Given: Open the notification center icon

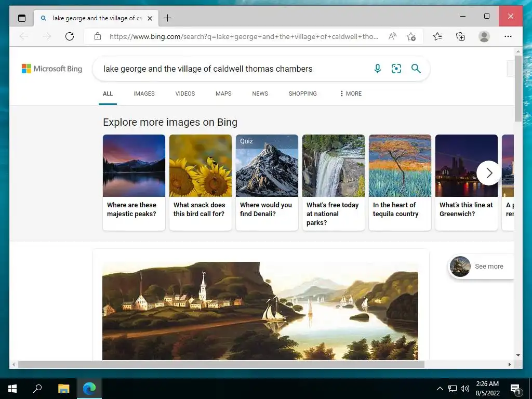Looking at the screenshot, I should click(x=515, y=389).
